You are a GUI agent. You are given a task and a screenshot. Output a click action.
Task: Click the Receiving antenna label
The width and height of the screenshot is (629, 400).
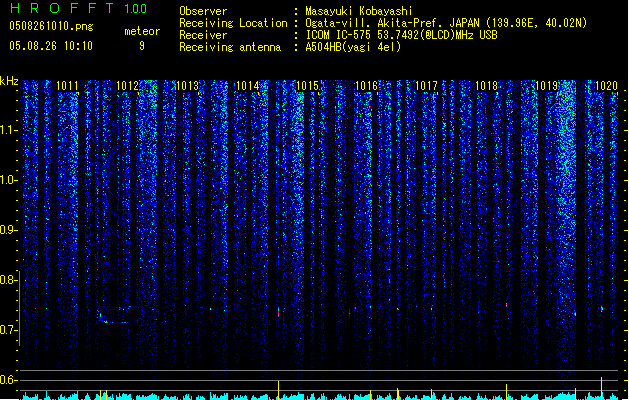click(x=230, y=47)
